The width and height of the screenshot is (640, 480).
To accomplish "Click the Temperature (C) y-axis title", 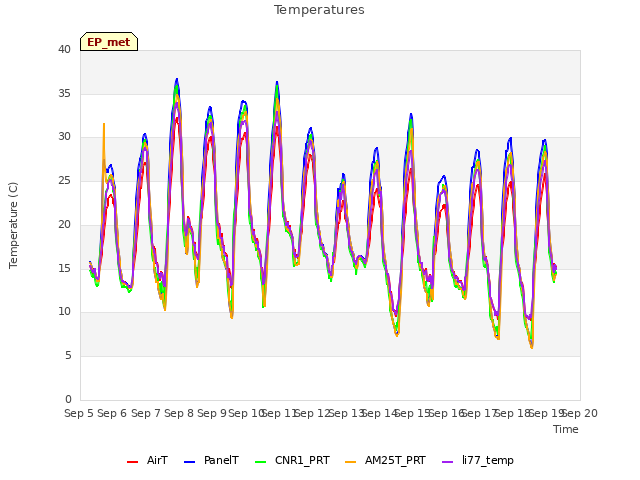I will coord(13,225).
